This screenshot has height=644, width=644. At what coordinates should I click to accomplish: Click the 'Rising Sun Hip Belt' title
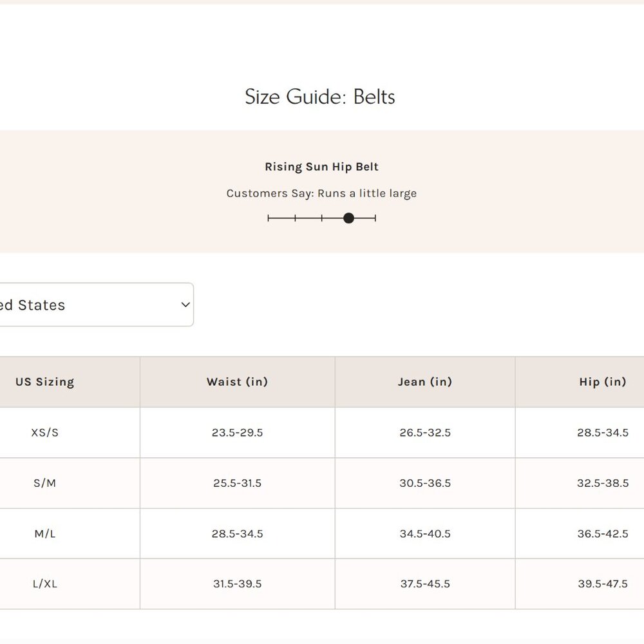pyautogui.click(x=321, y=167)
